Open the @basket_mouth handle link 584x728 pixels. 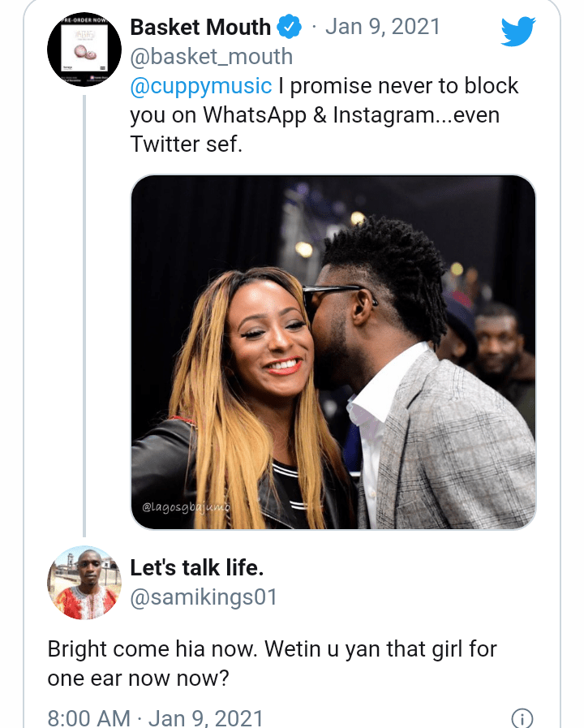[x=211, y=57]
